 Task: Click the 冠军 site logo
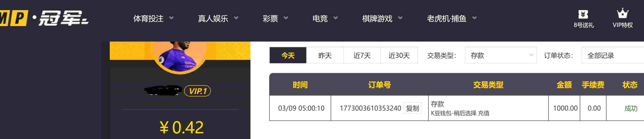[x=45, y=18]
